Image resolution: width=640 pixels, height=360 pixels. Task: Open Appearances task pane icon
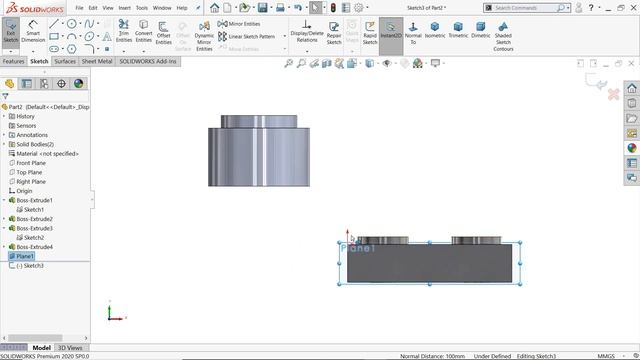pyautogui.click(x=631, y=148)
